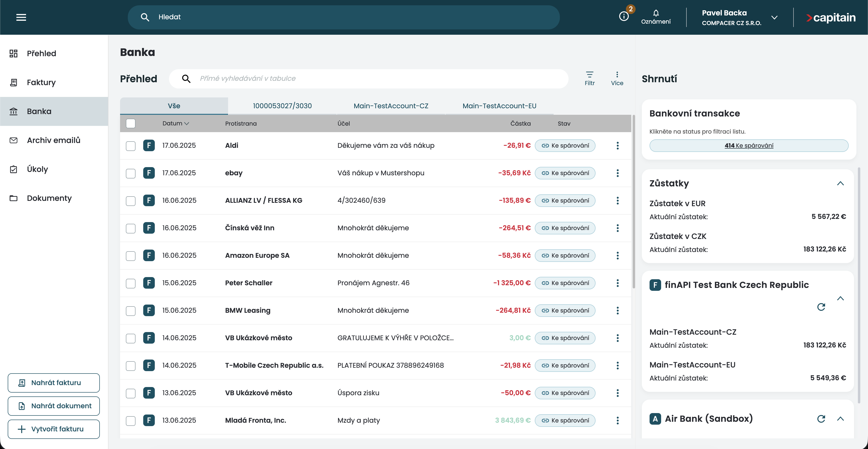Open the Oznámení bell notifications
The height and width of the screenshot is (449, 868).
tap(655, 16)
